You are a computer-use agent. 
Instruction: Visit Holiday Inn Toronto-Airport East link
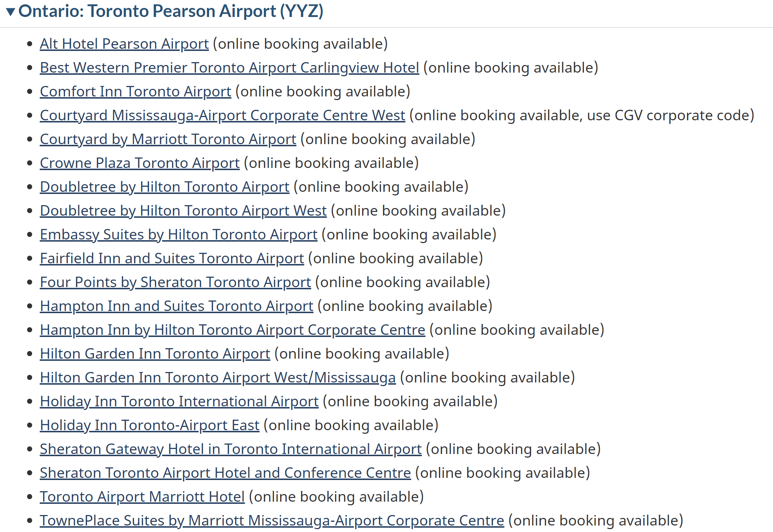(149, 425)
